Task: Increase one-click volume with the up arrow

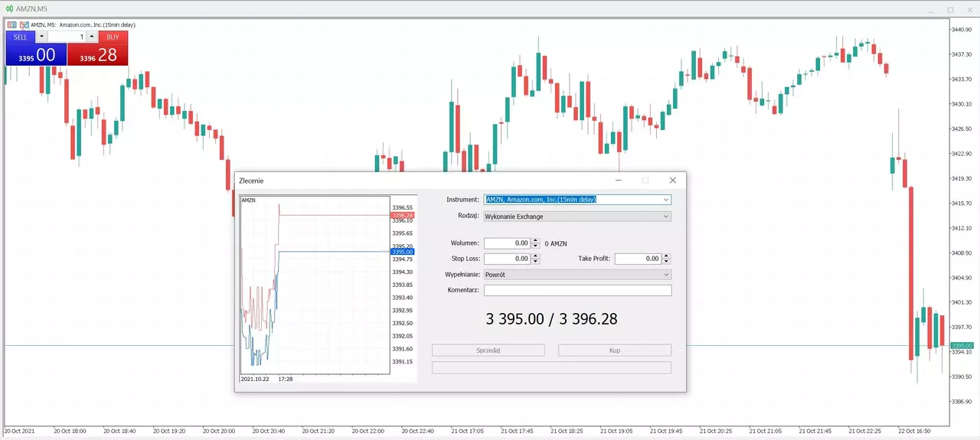Action: click(x=92, y=37)
